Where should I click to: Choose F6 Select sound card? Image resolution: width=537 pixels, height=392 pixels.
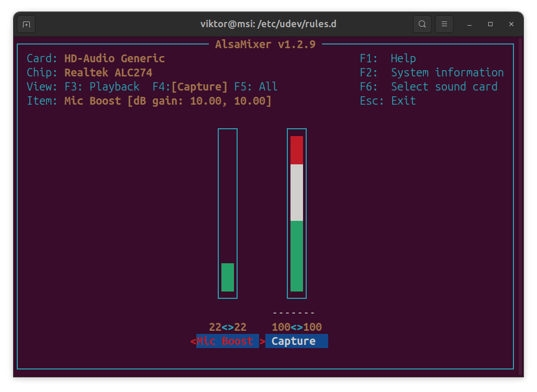click(428, 87)
